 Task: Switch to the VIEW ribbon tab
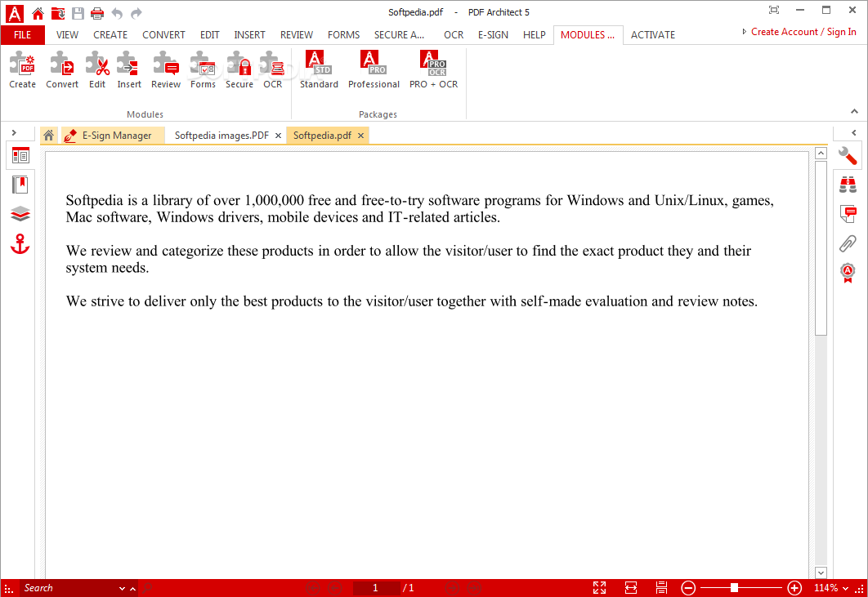tap(67, 35)
